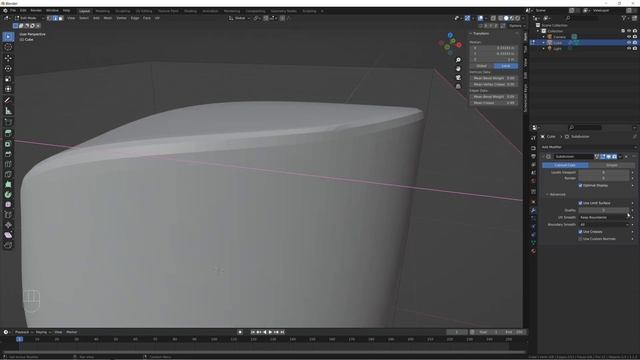Select the Spin tool

coord(8,195)
